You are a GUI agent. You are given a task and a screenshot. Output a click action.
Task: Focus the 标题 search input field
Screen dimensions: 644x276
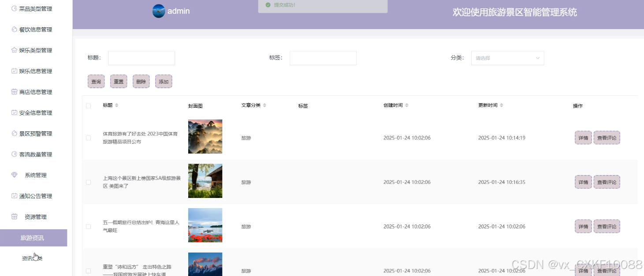tap(141, 58)
